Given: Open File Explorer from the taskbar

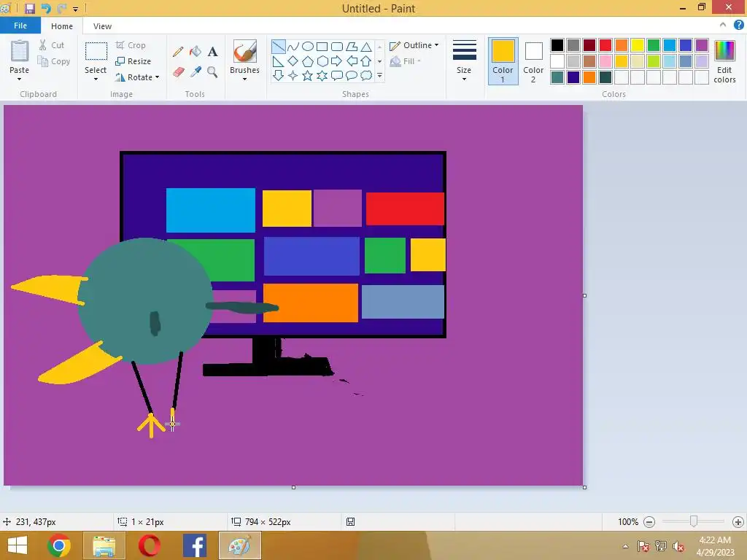Looking at the screenshot, I should click(x=104, y=545).
